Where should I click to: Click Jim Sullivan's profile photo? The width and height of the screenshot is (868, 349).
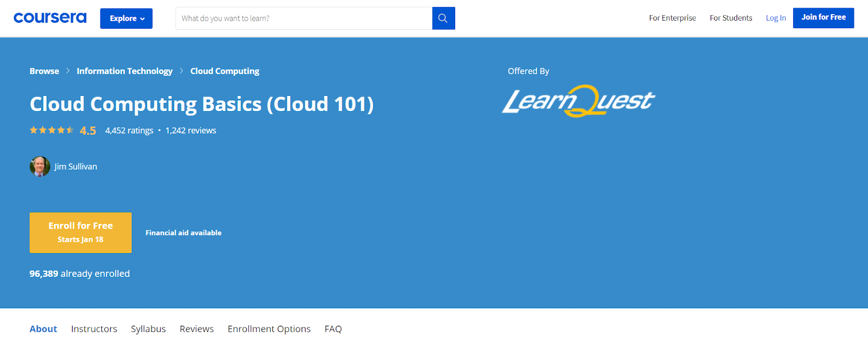click(40, 166)
